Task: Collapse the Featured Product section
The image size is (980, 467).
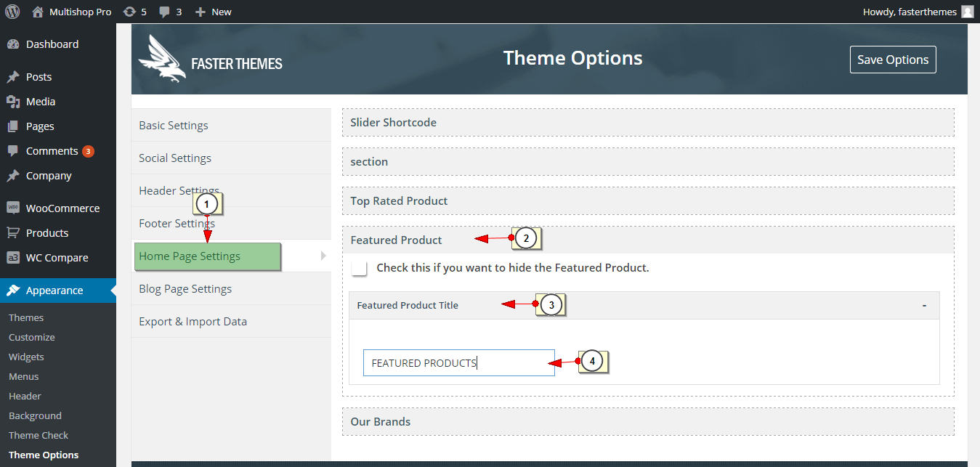Action: (x=648, y=240)
